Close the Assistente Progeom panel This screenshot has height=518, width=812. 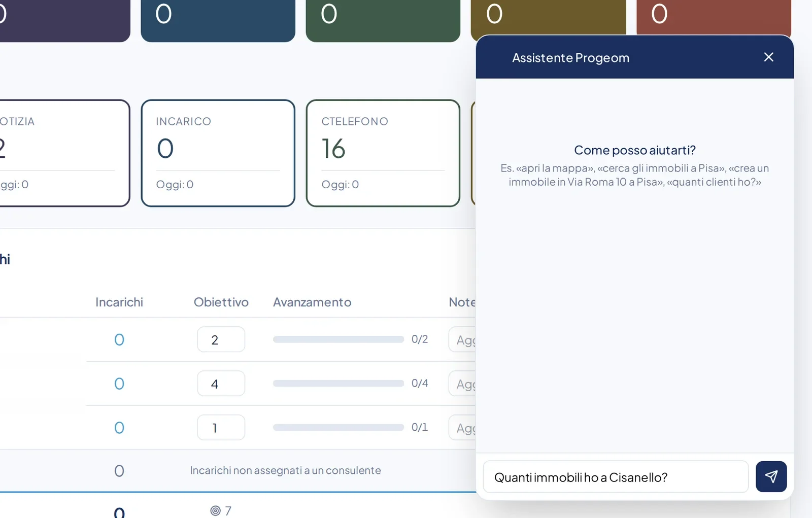[768, 57]
